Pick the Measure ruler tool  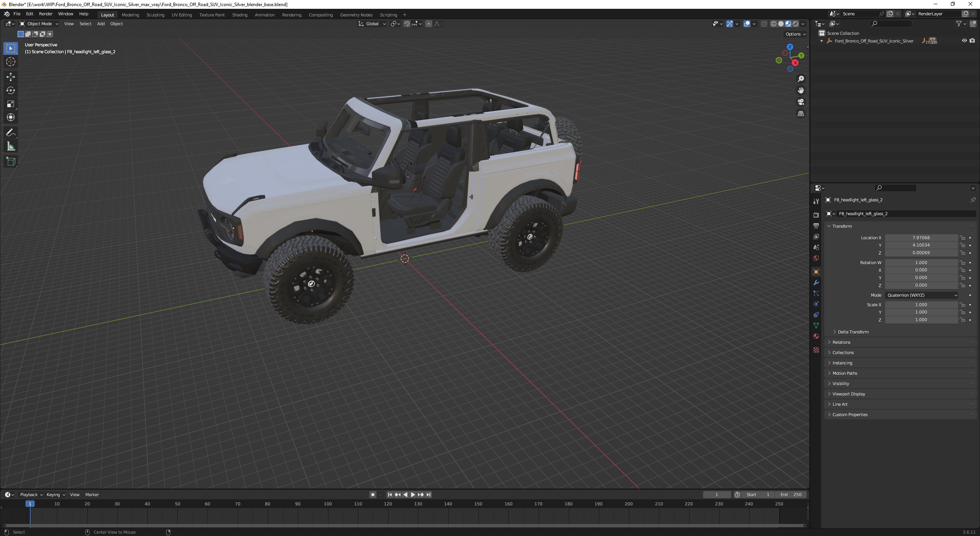pos(10,146)
